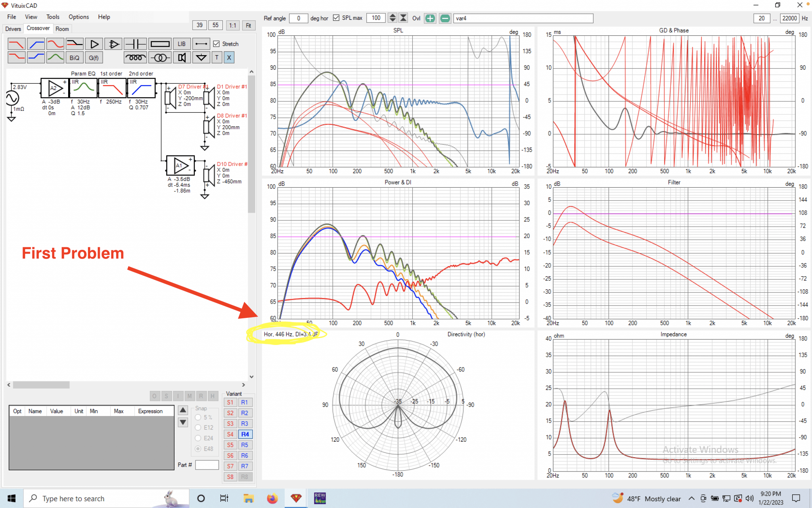This screenshot has height=508, width=812.
Task: Click the Ref angle input field
Action: [x=299, y=18]
